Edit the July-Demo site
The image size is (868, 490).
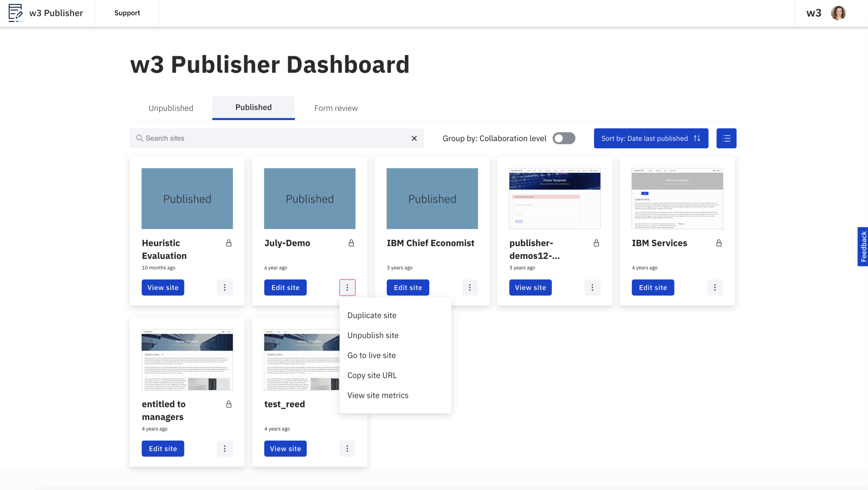pos(285,287)
